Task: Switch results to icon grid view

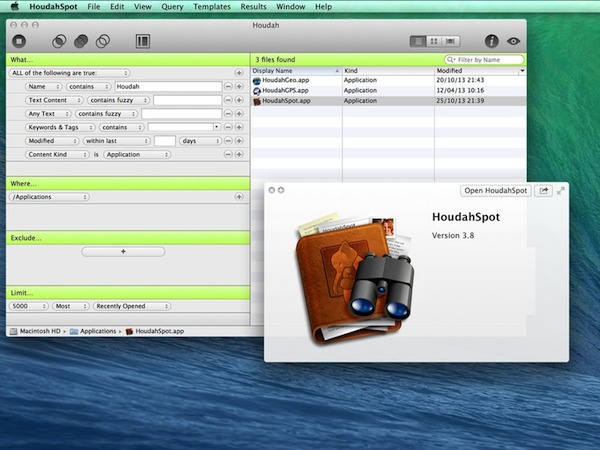Action: click(x=434, y=41)
